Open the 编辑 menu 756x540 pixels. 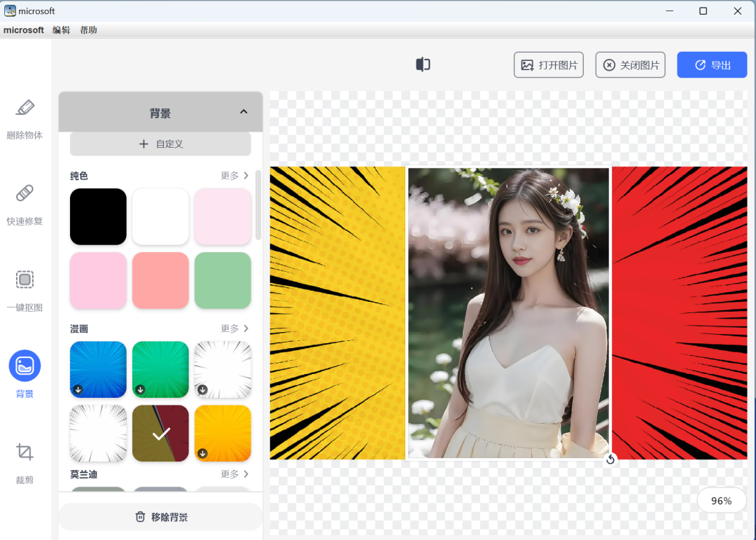61,29
